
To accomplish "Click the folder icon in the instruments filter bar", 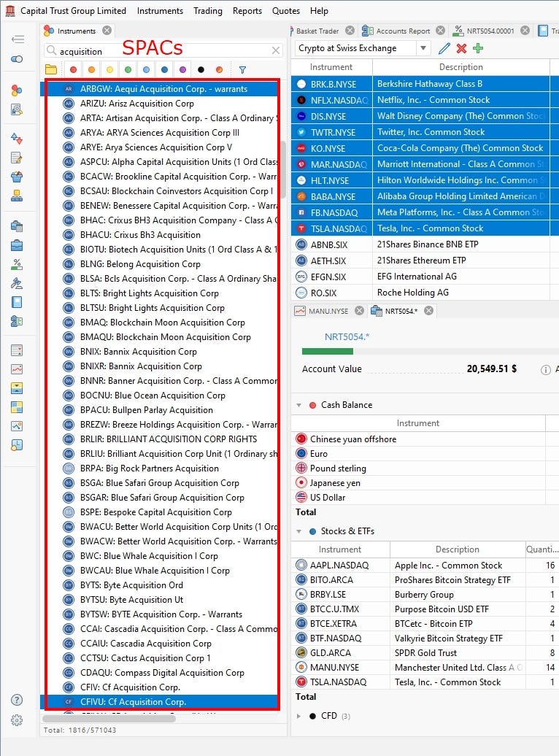I will point(51,70).
